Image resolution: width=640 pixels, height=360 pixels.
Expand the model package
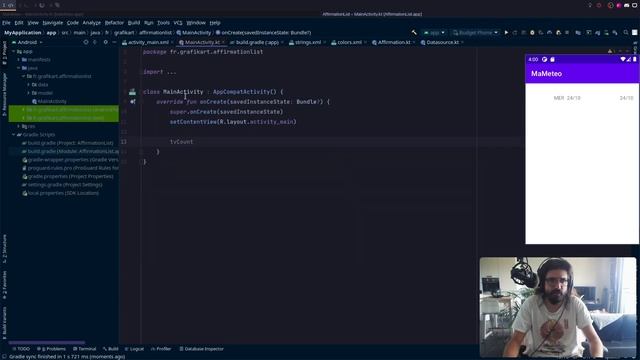point(28,93)
